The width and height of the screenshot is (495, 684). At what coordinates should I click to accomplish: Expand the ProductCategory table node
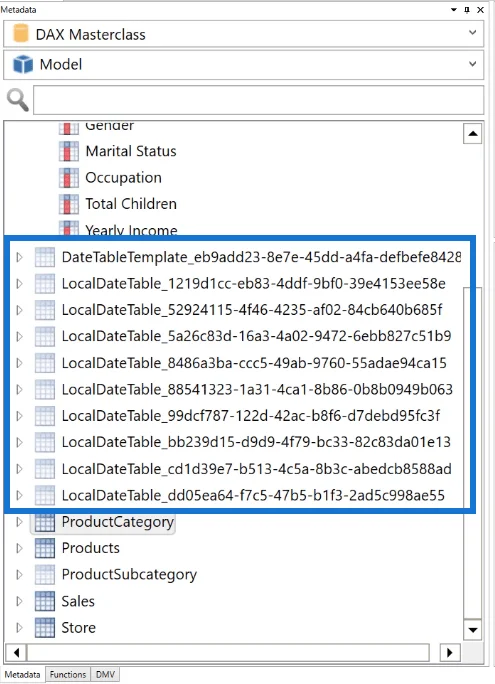tap(19, 522)
